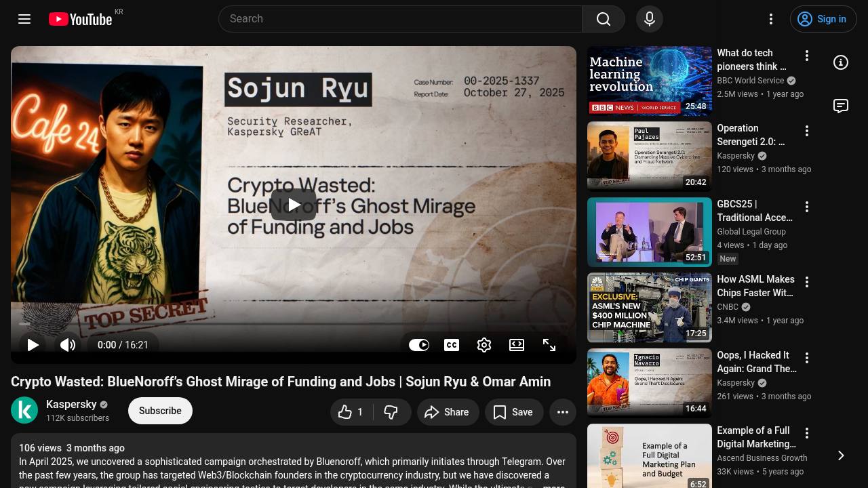Open ASML chip machine thumbnail
This screenshot has height=488, width=868.
[650, 307]
